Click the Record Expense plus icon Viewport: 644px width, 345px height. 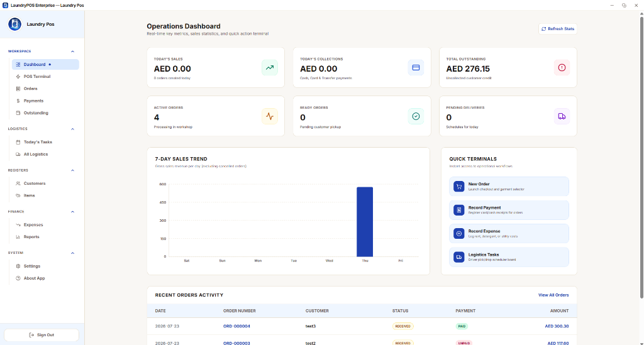click(458, 233)
